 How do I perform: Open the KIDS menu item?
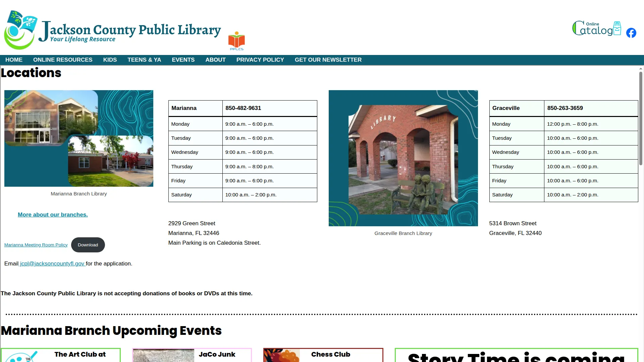click(110, 60)
